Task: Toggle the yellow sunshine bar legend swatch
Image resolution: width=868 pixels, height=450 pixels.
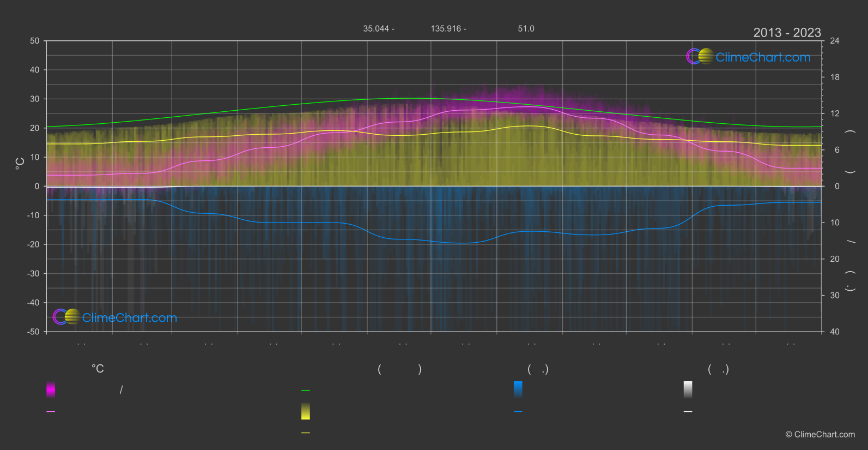Action: pyautogui.click(x=306, y=411)
